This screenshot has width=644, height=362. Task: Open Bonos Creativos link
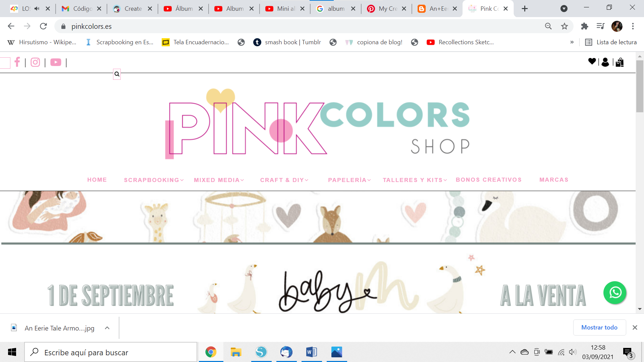[x=488, y=180]
